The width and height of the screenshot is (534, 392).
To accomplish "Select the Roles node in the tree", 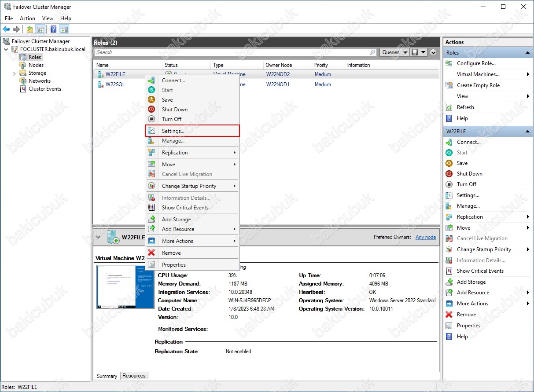I will click(35, 57).
